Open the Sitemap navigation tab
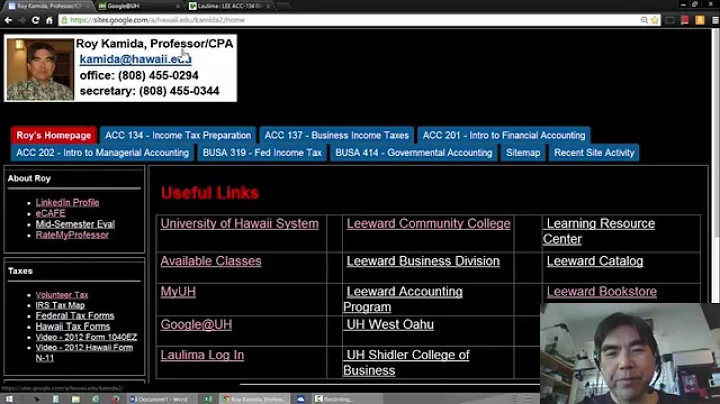Image resolution: width=720 pixels, height=404 pixels. click(x=523, y=153)
